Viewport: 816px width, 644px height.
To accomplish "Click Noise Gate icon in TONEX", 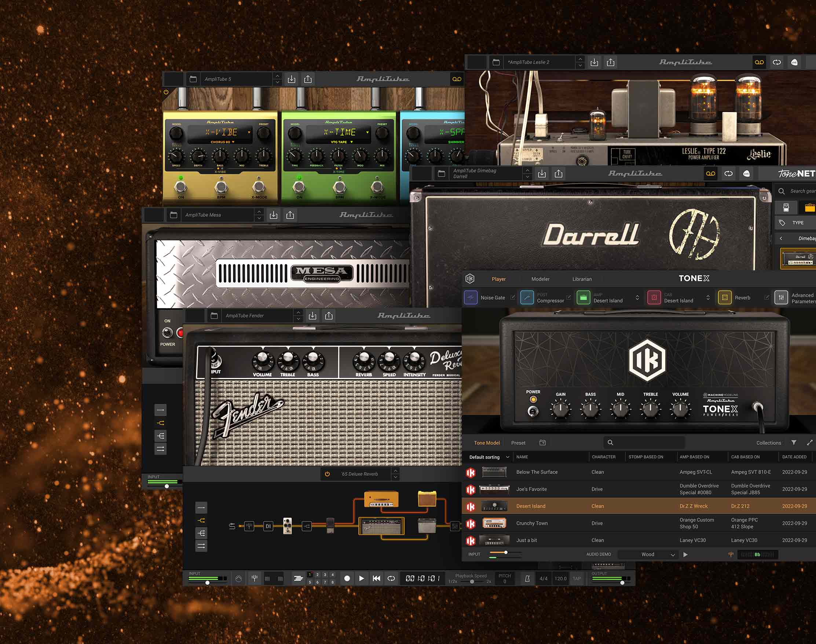I will [471, 297].
